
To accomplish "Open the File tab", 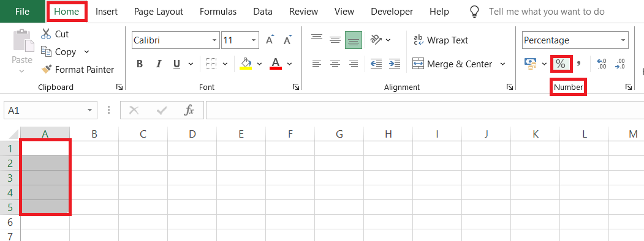I will pos(22,12).
